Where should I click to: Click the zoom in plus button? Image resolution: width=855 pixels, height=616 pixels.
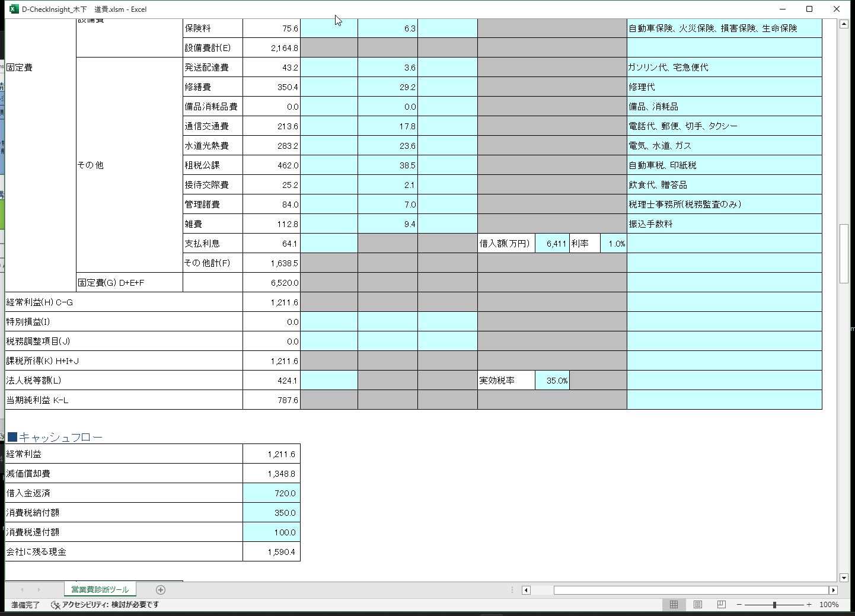809,605
